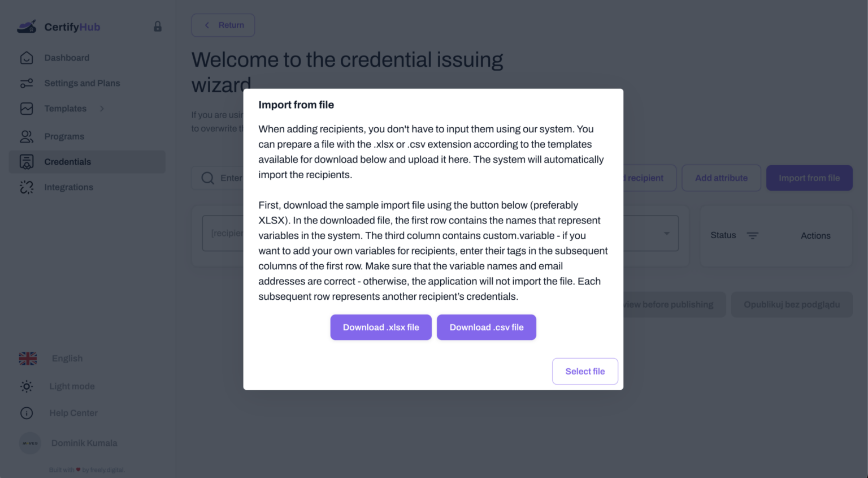This screenshot has height=478, width=868.
Task: Open the Status filter icon
Action: click(x=752, y=235)
